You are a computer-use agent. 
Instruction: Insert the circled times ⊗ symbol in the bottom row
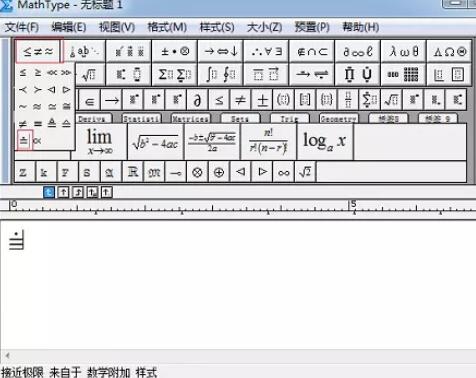point(197,172)
